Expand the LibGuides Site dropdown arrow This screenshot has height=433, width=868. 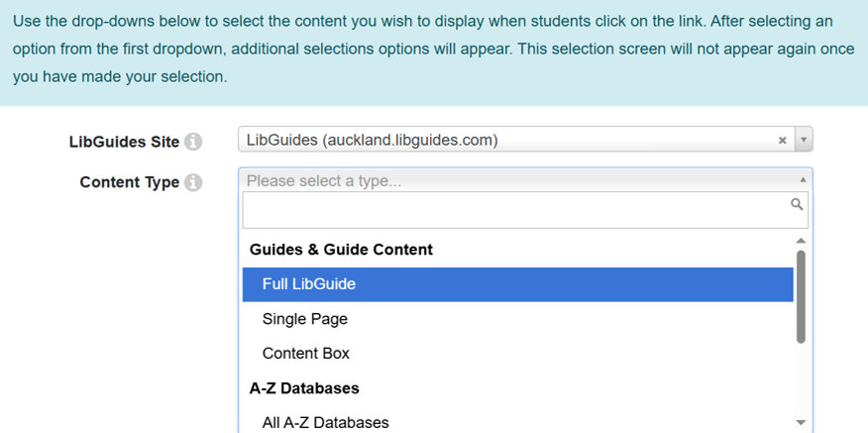804,141
